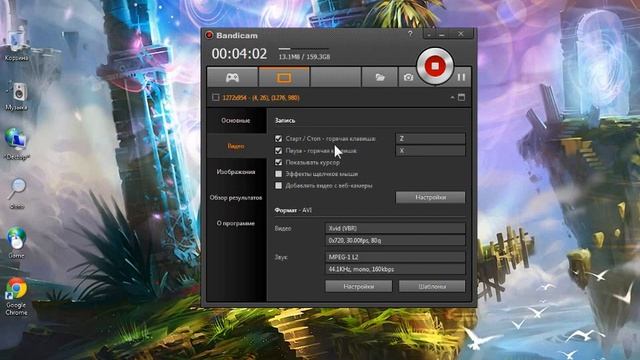This screenshot has height=360, width=640.
Task: Enable Эффекты щелчков мыши checkbox
Action: [x=278, y=174]
